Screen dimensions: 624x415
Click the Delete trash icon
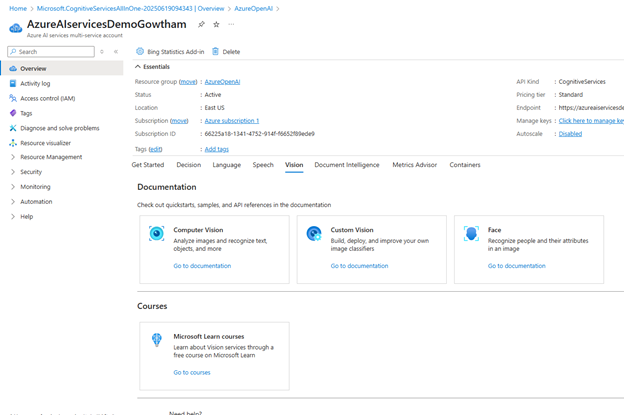pyautogui.click(x=215, y=51)
